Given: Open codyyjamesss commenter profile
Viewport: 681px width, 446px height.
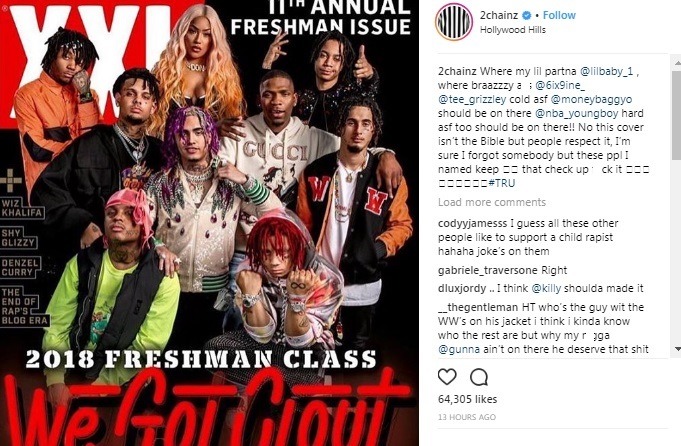Looking at the screenshot, I should pos(472,224).
